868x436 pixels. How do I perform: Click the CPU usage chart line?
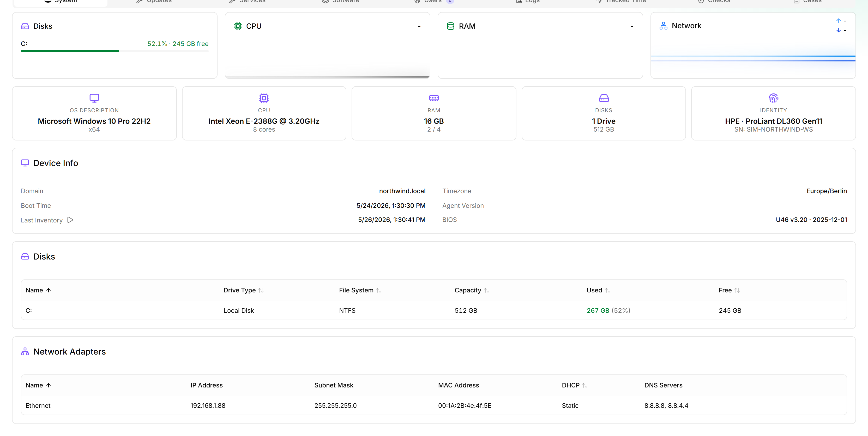[327, 76]
